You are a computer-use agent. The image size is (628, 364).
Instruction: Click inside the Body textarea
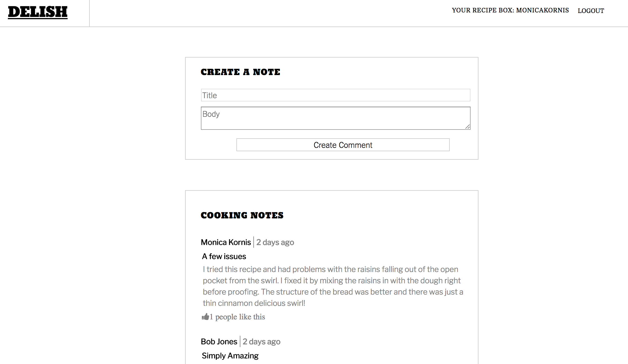coord(335,118)
